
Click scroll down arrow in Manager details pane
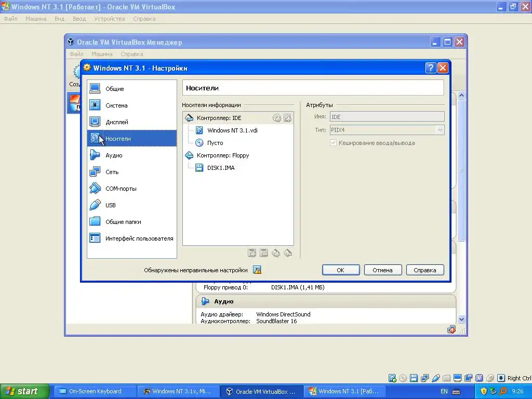[x=461, y=320]
